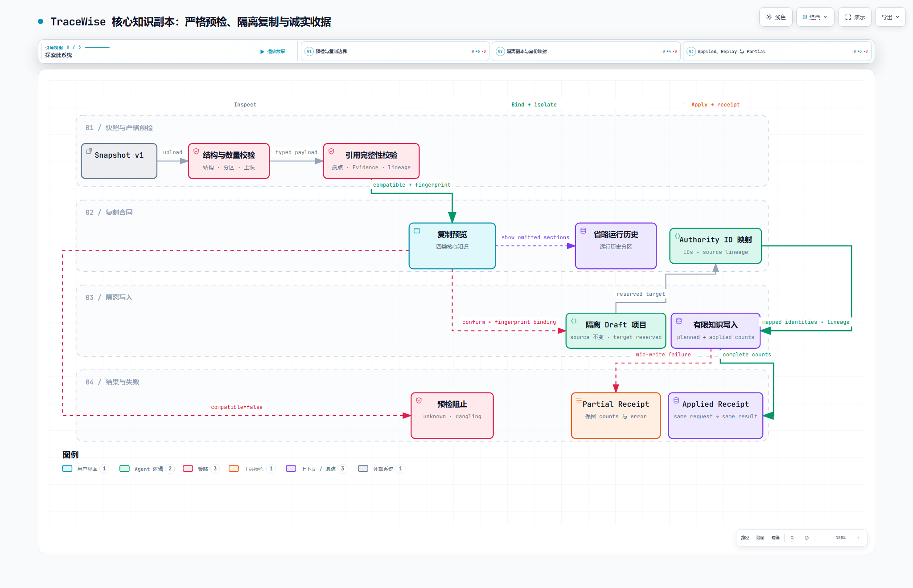Viewport: 913px width, 588px height.
Task: Toggle 上下文 / 追踪 legend filter
Action: (317, 469)
